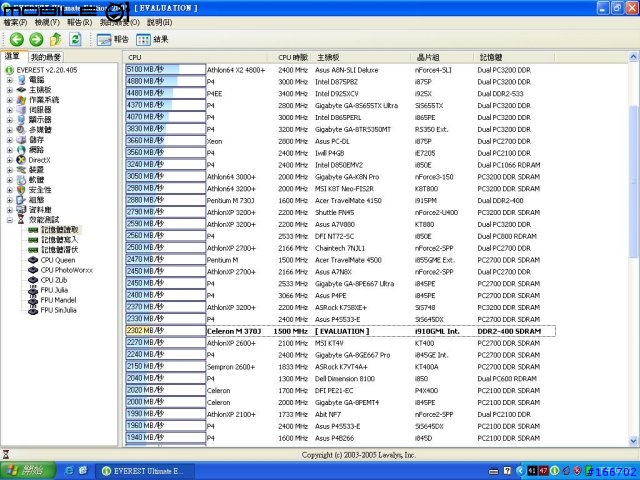Select the 多媒體 multimedia tree icon
The height and width of the screenshot is (480, 640).
pyautogui.click(x=22, y=130)
